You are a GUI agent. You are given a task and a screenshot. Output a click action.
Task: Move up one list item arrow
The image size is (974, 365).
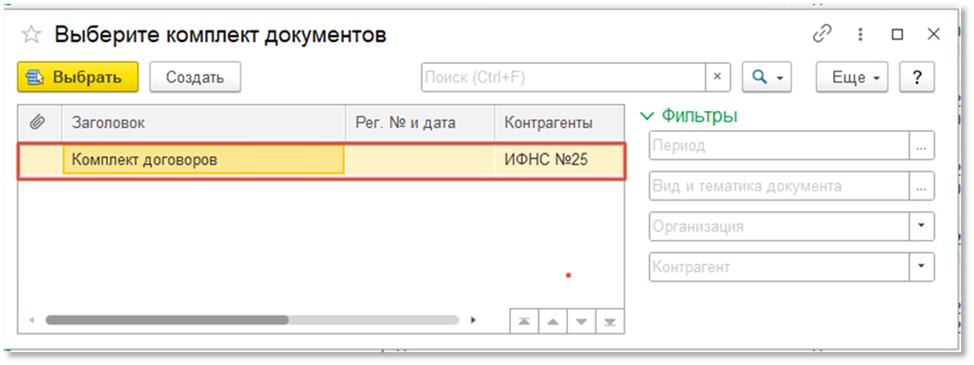[x=552, y=322]
